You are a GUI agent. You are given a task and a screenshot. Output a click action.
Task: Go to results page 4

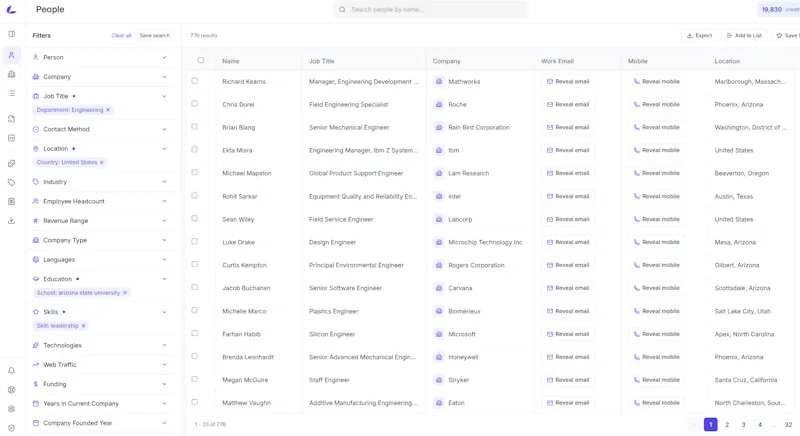tap(760, 425)
